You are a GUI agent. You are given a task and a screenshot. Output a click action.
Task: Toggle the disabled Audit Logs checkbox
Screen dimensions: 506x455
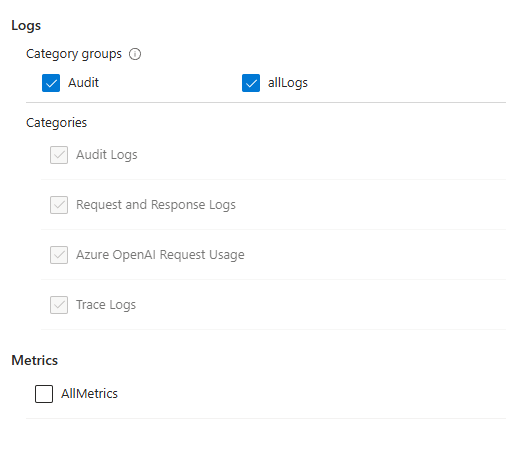pyautogui.click(x=59, y=155)
